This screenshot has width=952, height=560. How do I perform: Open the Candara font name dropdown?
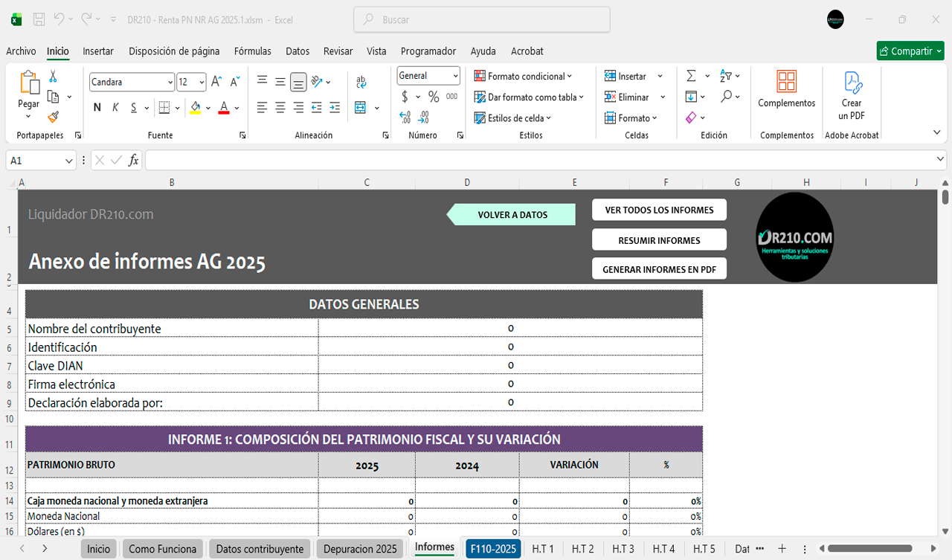pyautogui.click(x=170, y=82)
